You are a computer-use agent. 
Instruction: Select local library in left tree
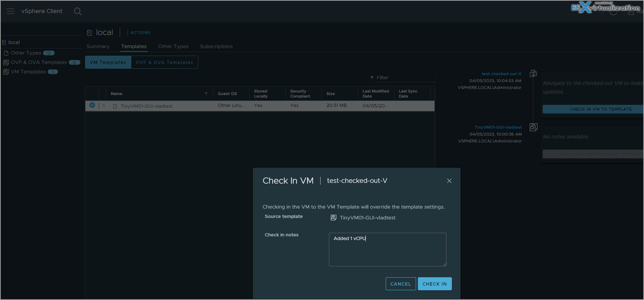(x=14, y=42)
